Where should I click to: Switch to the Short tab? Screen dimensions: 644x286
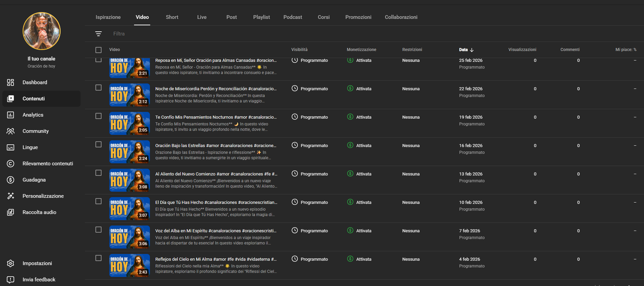(172, 17)
